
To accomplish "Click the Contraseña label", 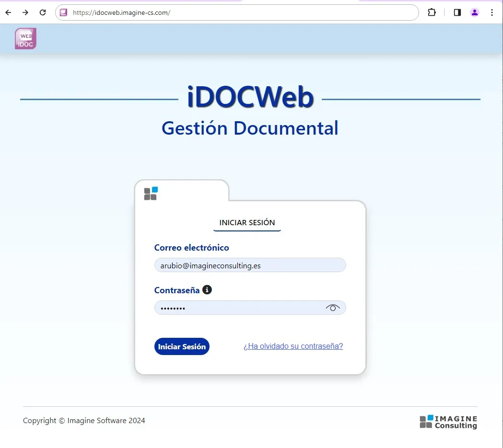I will (x=177, y=290).
